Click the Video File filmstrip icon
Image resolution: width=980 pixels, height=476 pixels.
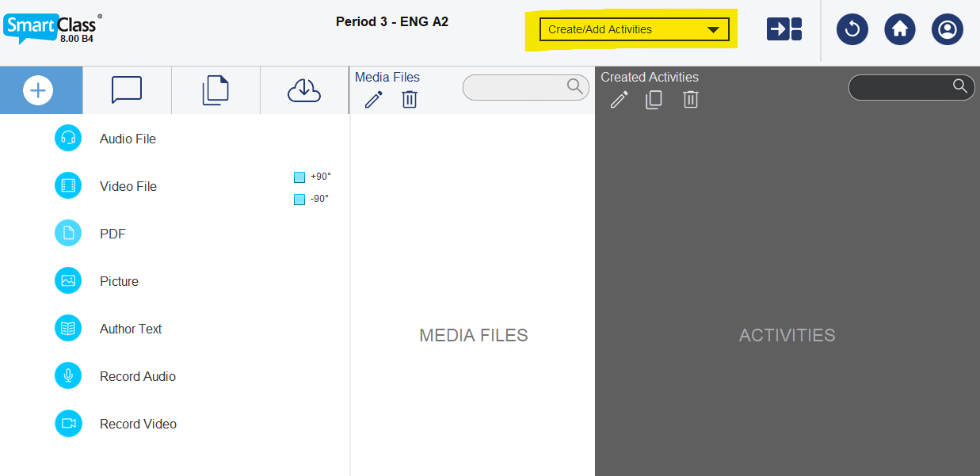[68, 185]
